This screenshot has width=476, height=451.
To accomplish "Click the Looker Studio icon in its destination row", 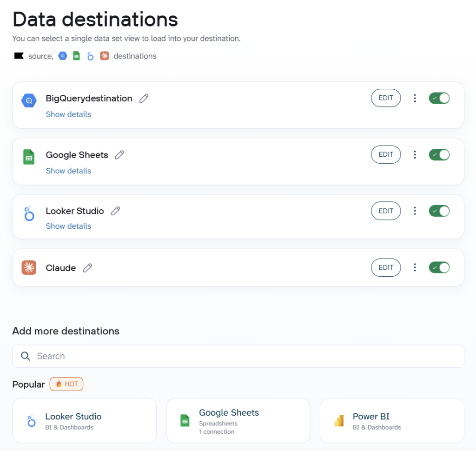I will [29, 213].
